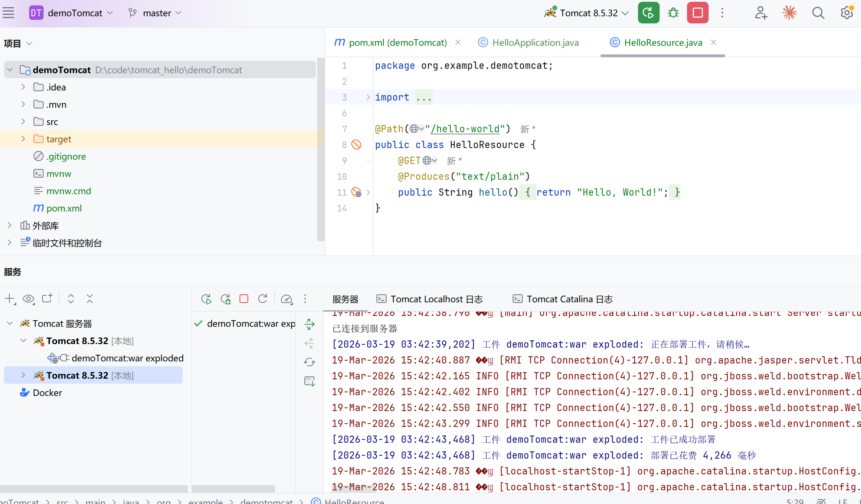Open the /hello-world path link in editor
This screenshot has width=861, height=504.
click(465, 129)
